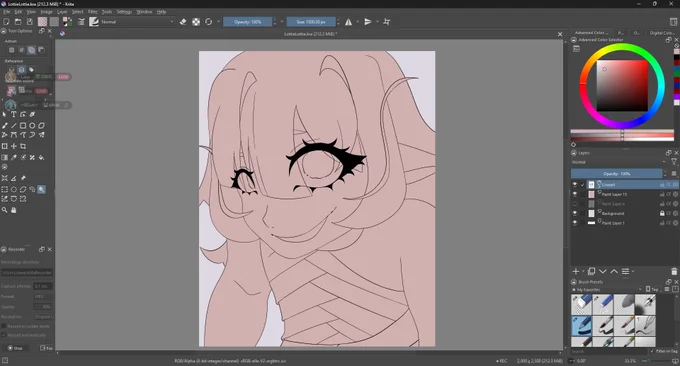680x366 pixels.
Task: Hide Paint Layer 15 visibility eye
Action: tap(575, 194)
